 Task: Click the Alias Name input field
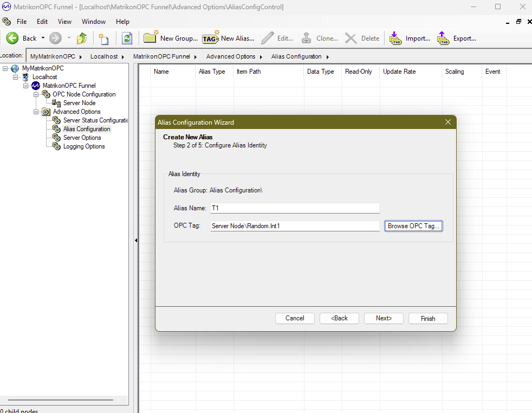295,208
